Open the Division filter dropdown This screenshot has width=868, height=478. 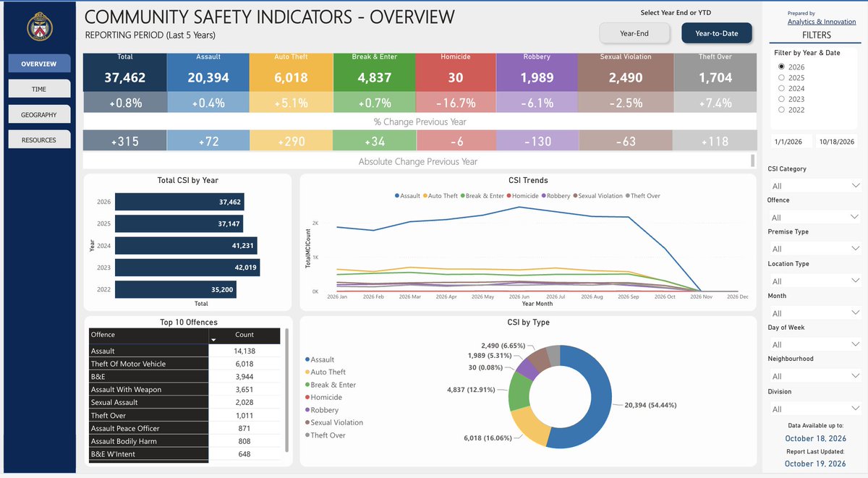tap(815, 409)
